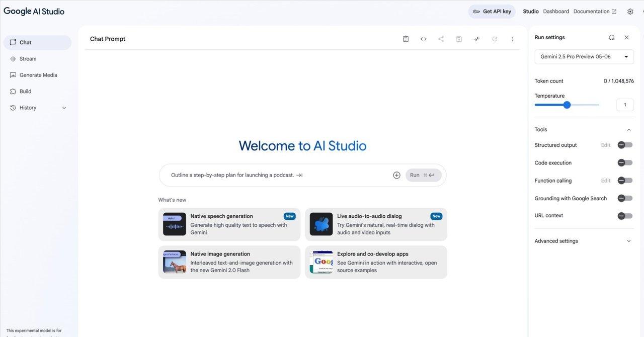Select the Studio tab
Screen dimensions: 644x337
tap(531, 12)
